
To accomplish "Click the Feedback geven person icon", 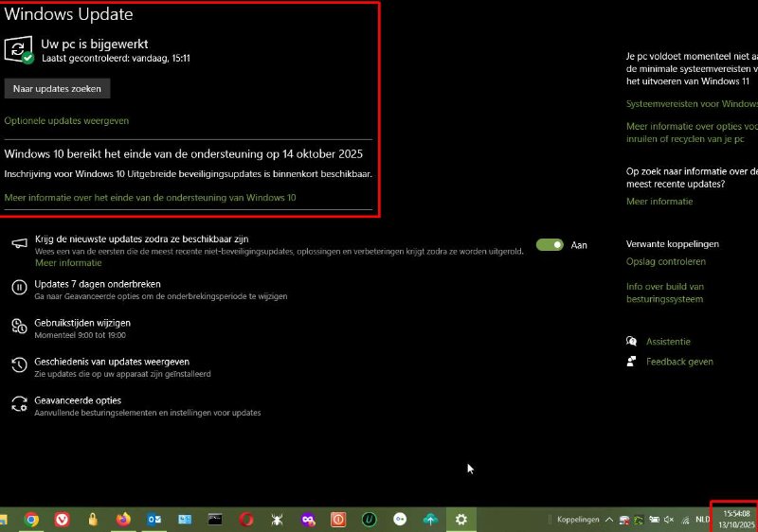I will click(x=631, y=362).
